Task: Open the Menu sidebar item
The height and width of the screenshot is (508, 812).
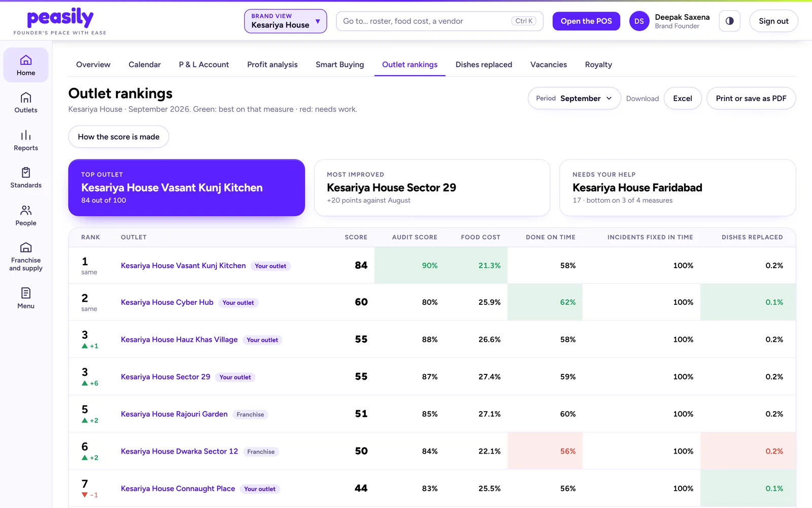Action: (x=26, y=298)
